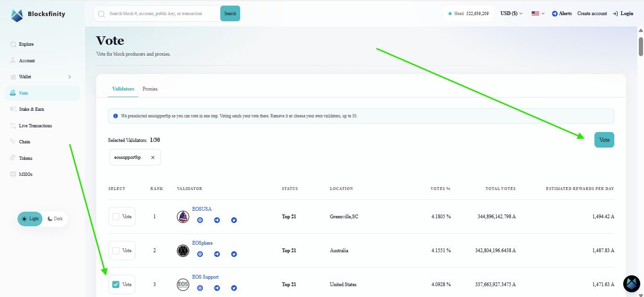644x297 pixels.
Task: Click the ESTIMATED REWARDS PER DAY header
Action: (580, 189)
